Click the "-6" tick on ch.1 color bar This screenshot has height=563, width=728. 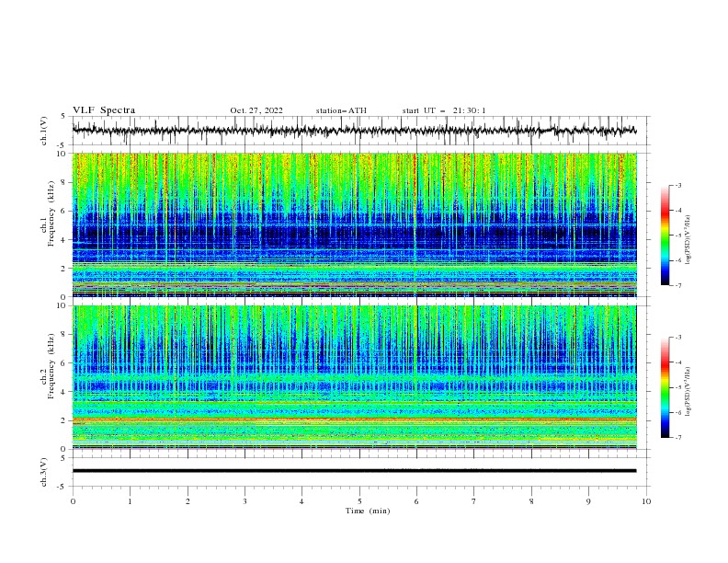pyautogui.click(x=678, y=260)
